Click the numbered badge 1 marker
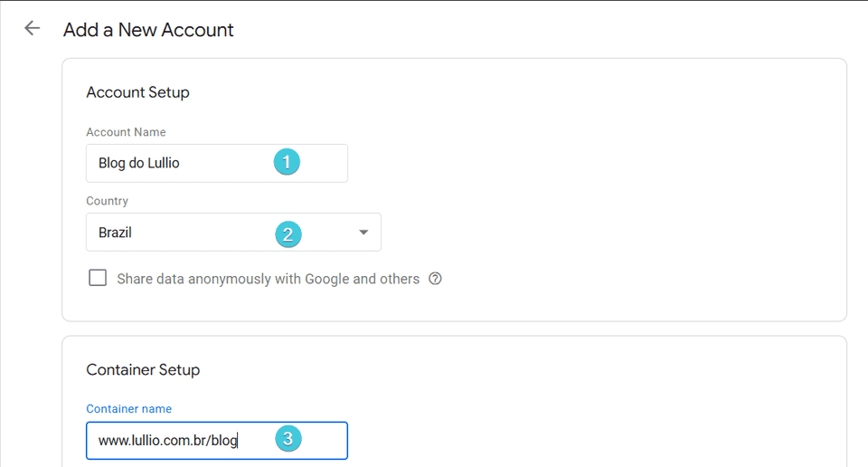 (x=287, y=163)
